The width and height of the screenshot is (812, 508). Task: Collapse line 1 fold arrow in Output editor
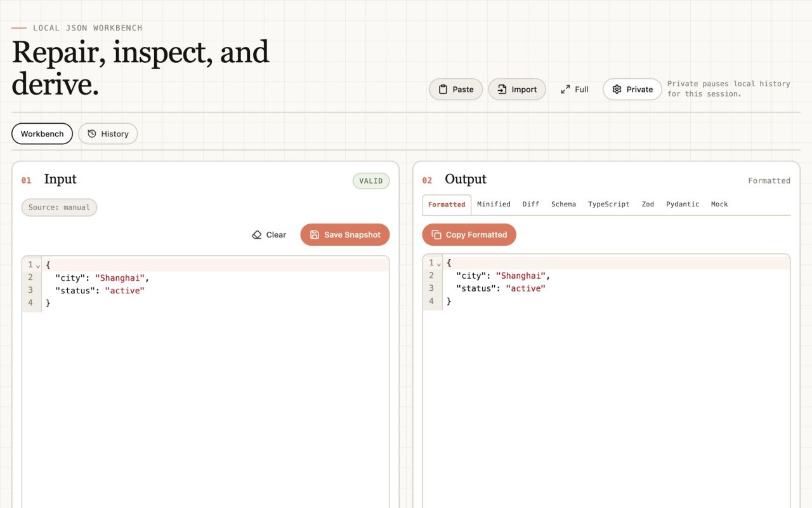[439, 264]
